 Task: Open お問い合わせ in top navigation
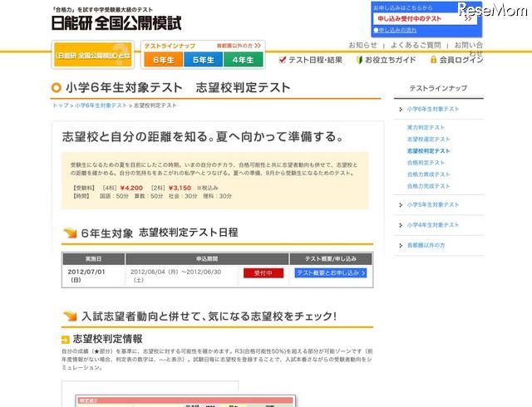[469, 49]
